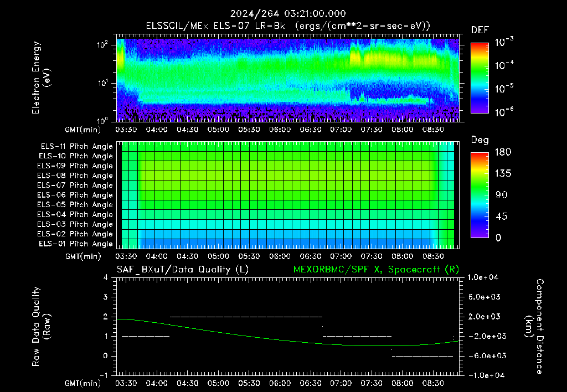This screenshot has height=392, width=567.
Task: Click the Electron Energy (eV) axis label
Action: 41,78
